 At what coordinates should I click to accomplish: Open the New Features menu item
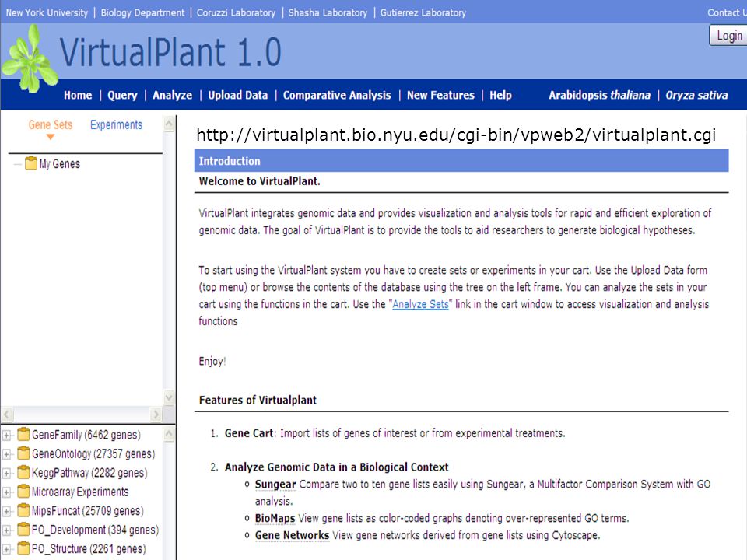click(x=440, y=95)
